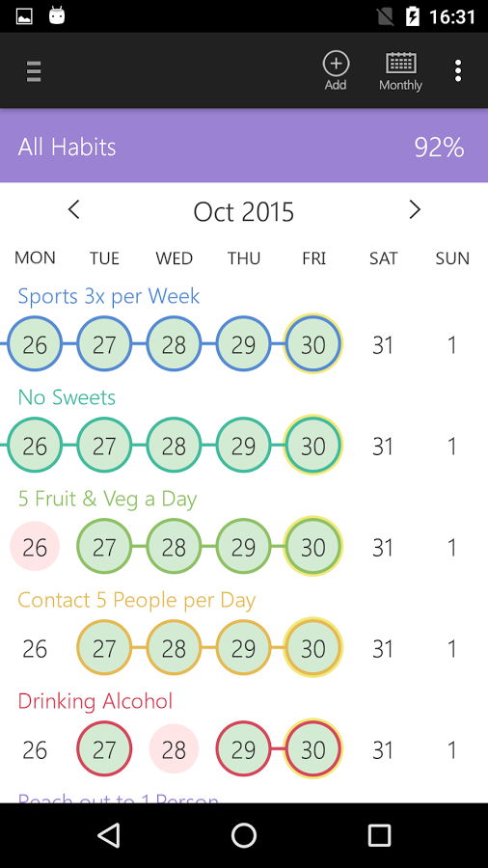
Task: Toggle day 26 for 5 Fruit & Veg a Day
Action: click(x=35, y=547)
